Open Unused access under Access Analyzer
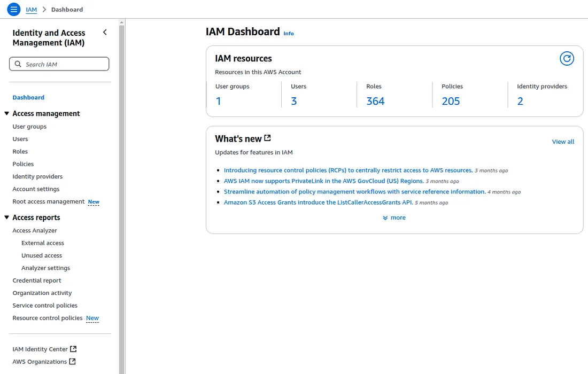Screen dimensions: 588x374 [42, 255]
